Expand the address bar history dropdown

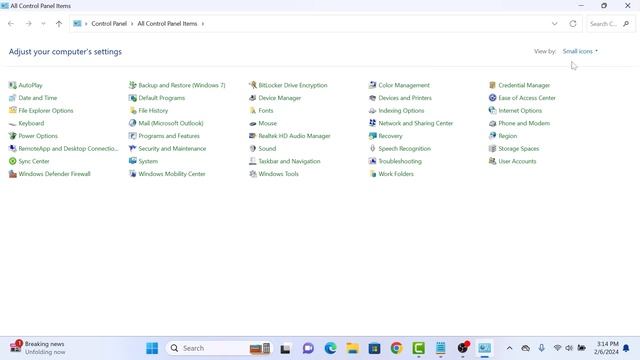555,24
